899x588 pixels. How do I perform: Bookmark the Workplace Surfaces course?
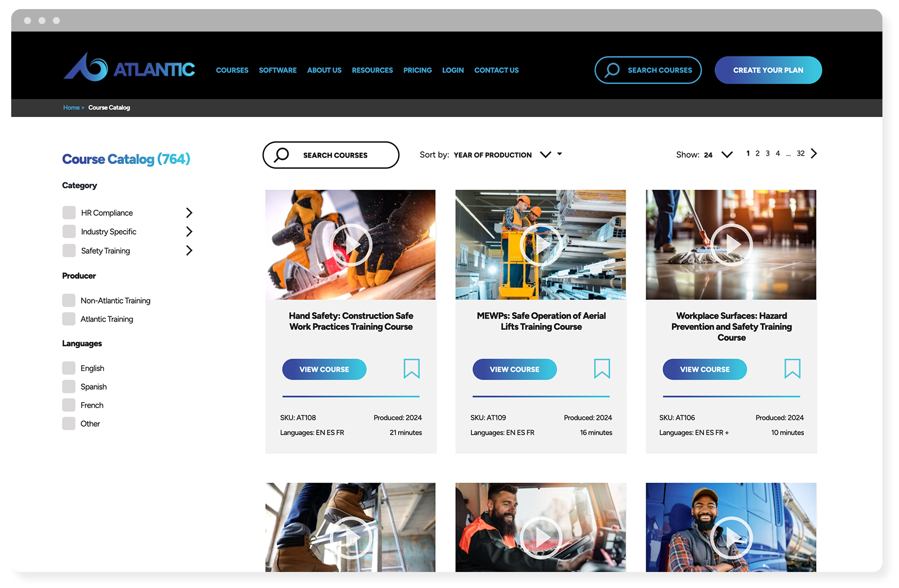[x=792, y=369]
